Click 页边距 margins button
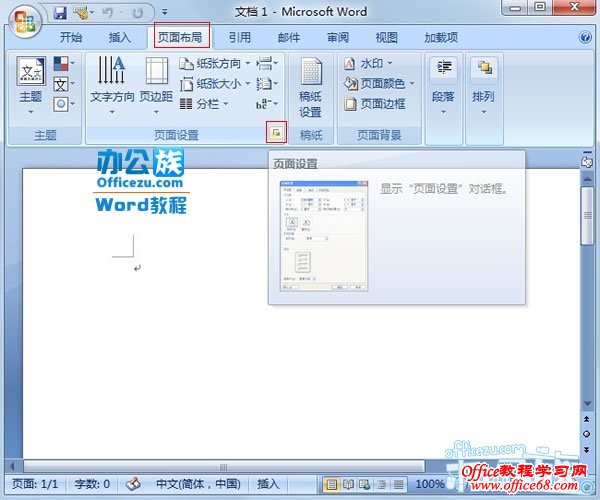 coord(156,85)
